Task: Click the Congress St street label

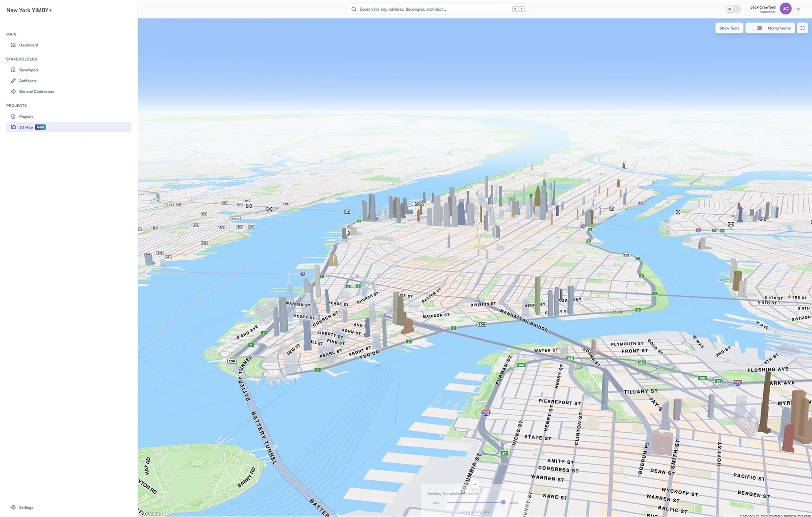Action: point(558,469)
